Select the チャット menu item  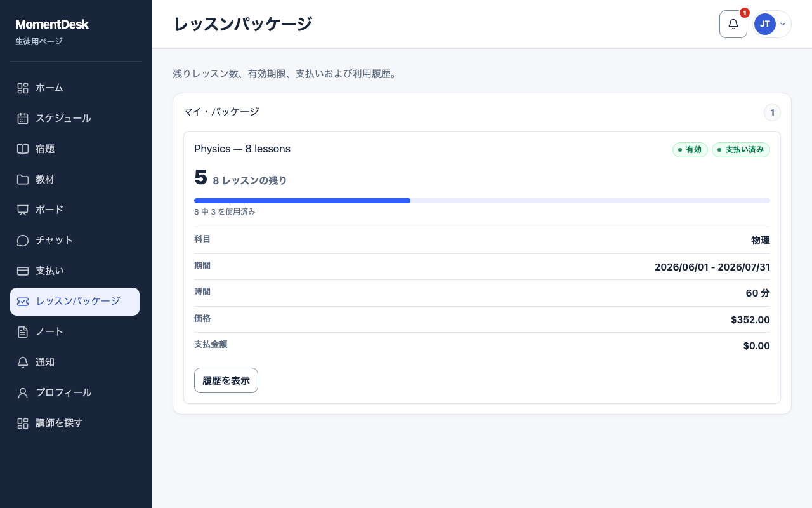coord(75,241)
